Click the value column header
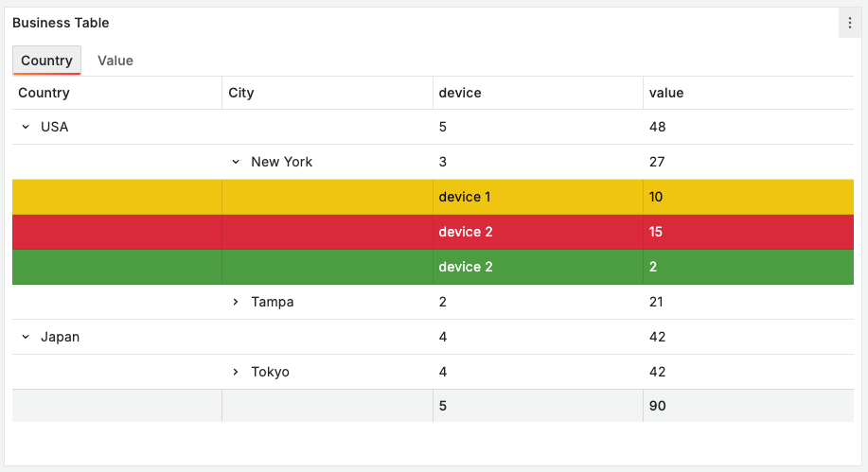The image size is (868, 472). [x=666, y=93]
